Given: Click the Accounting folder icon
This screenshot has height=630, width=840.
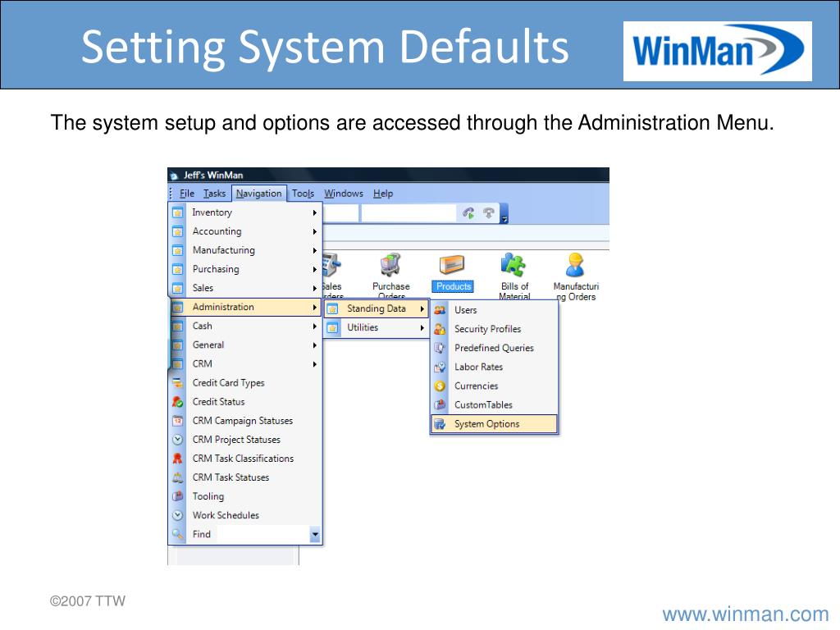Looking at the screenshot, I should [x=178, y=231].
